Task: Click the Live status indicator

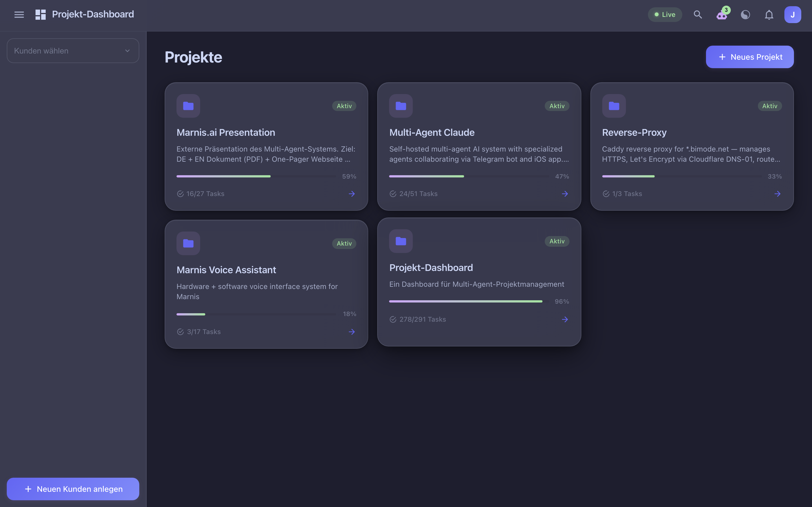Action: [x=665, y=14]
